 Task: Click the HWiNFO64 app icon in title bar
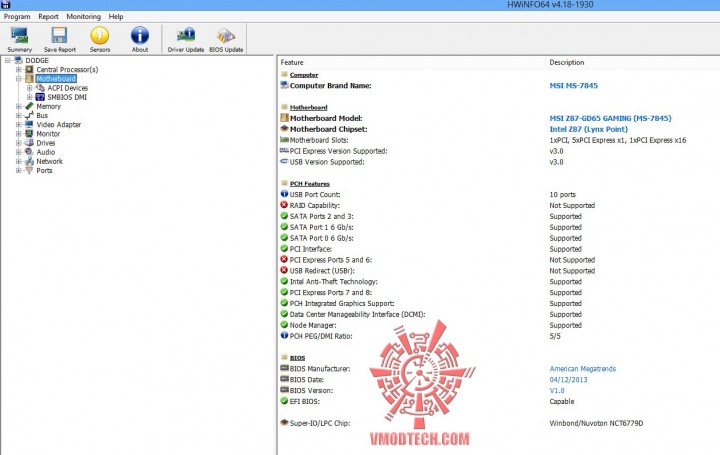tap(6, 5)
